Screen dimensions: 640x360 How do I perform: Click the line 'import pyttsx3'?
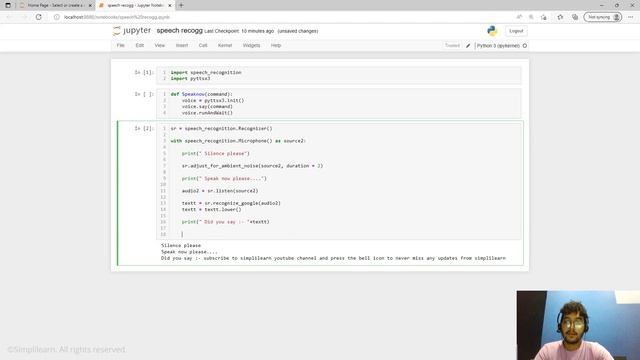(191, 78)
